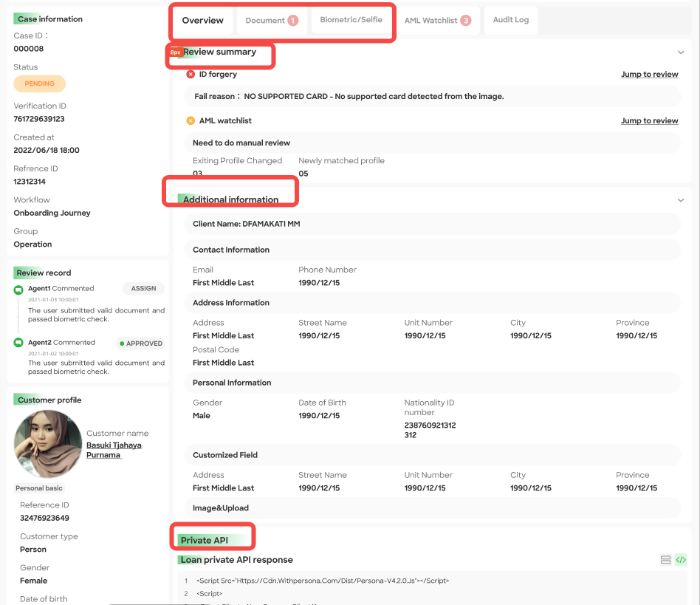Click Agent1 comment timeline icon
This screenshot has width=700, height=605.
(18, 290)
